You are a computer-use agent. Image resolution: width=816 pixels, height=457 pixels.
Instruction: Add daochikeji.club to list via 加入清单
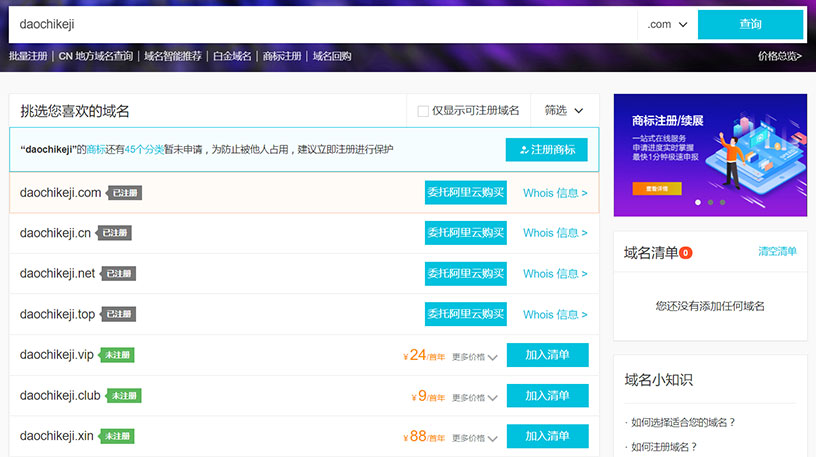tap(547, 396)
